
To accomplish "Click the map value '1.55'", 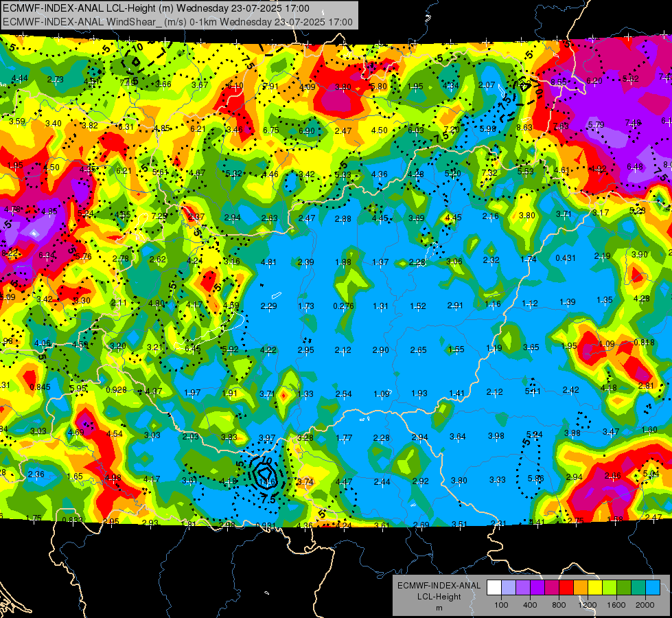I will coord(456,349).
